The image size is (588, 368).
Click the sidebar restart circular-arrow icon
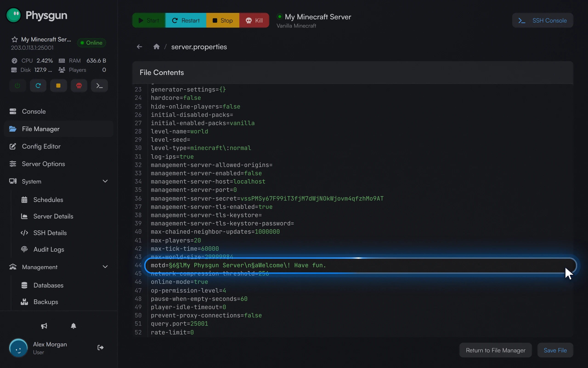(38, 86)
